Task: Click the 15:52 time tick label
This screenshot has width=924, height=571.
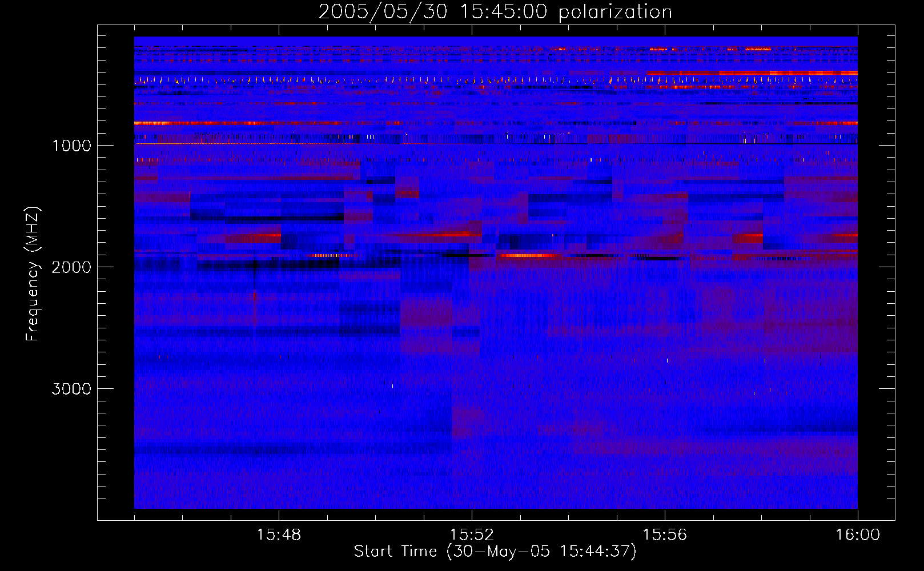Action: (x=472, y=535)
